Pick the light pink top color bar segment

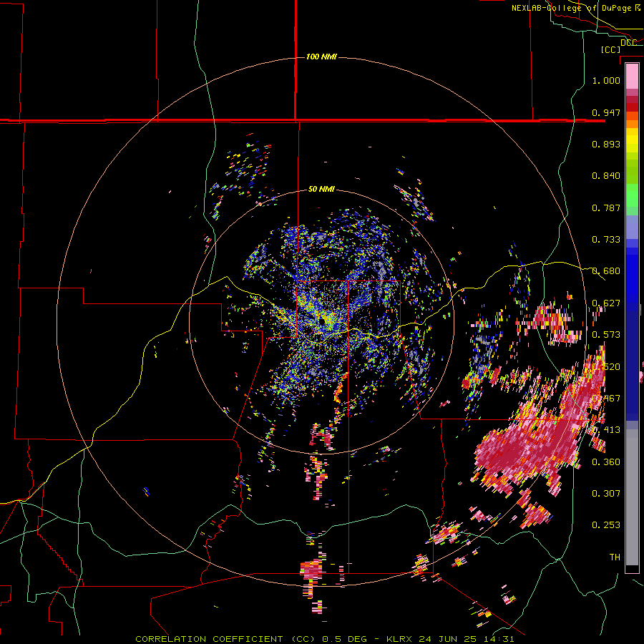point(632,77)
